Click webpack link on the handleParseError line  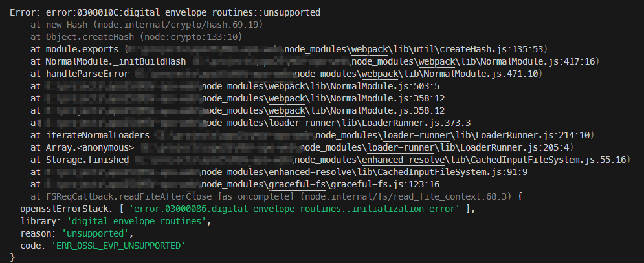coord(381,74)
